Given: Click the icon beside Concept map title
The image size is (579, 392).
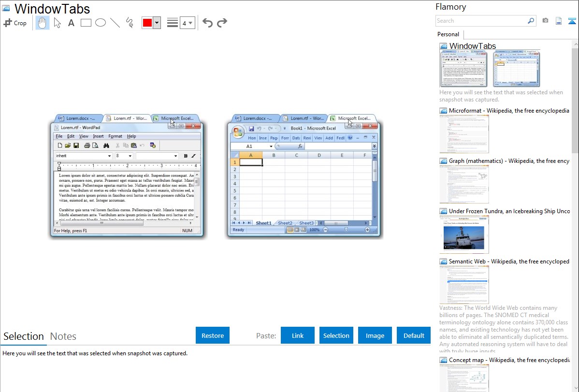Looking at the screenshot, I should (443, 360).
